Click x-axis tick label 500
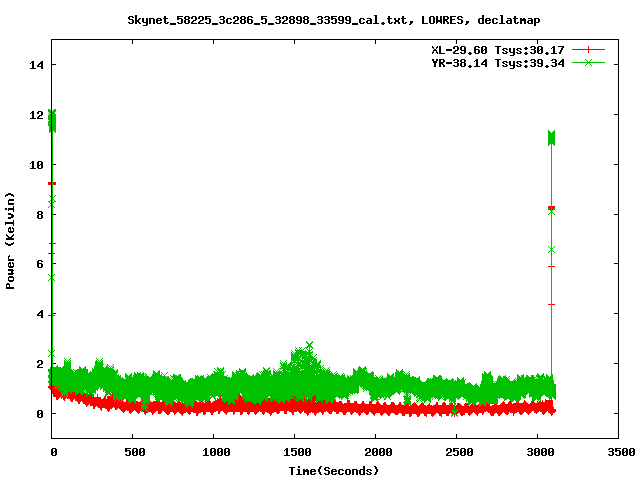This screenshot has height=480, width=640. click(134, 452)
